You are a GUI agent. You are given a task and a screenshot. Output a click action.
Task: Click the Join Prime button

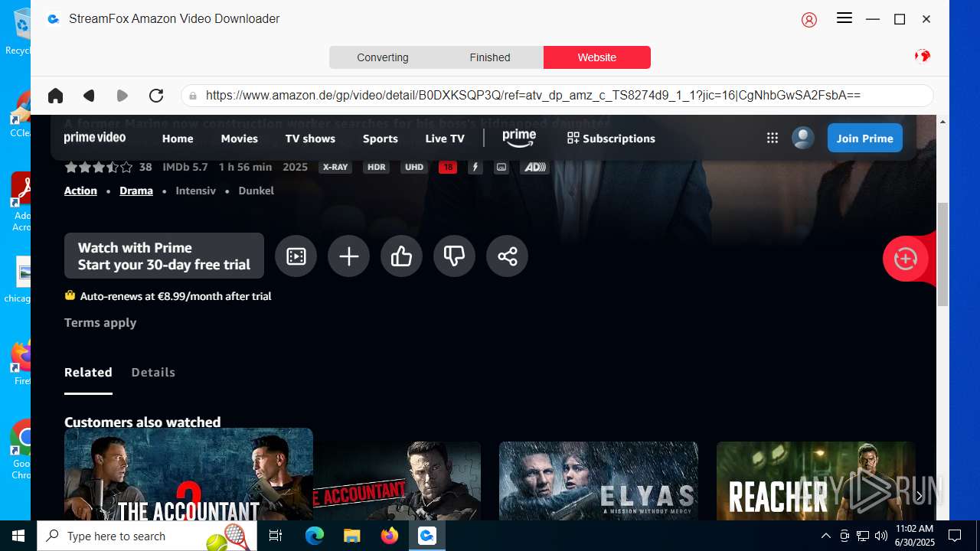pos(865,138)
